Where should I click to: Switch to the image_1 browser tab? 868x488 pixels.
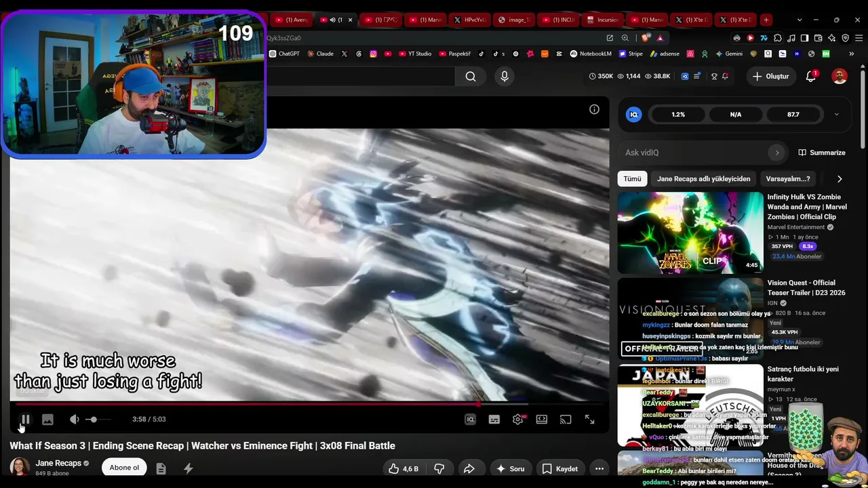514,20
